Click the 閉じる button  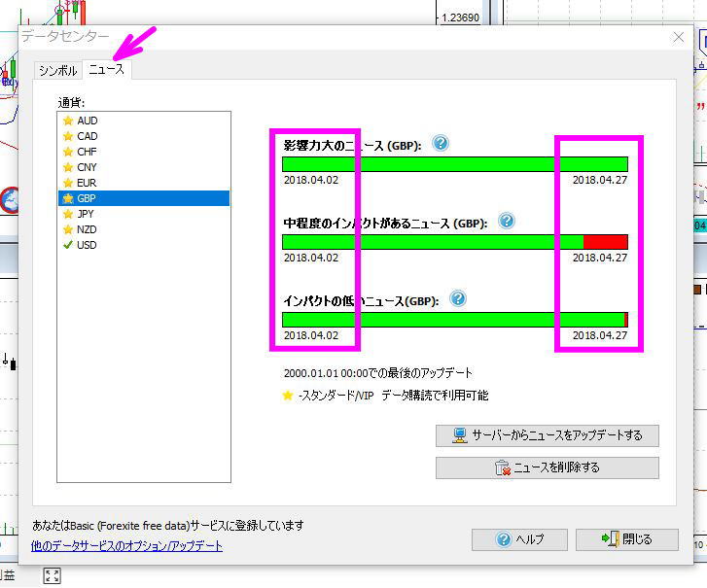(x=626, y=539)
